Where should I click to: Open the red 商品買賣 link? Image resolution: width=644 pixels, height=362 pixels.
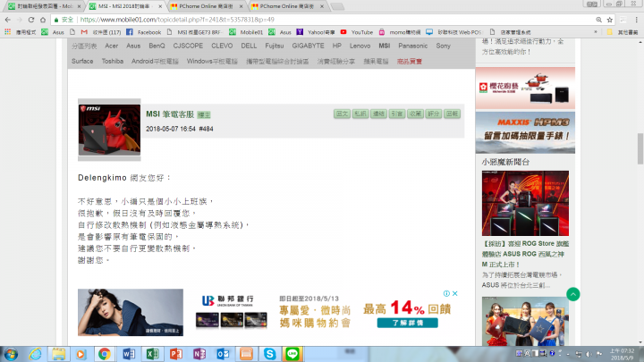(x=410, y=61)
